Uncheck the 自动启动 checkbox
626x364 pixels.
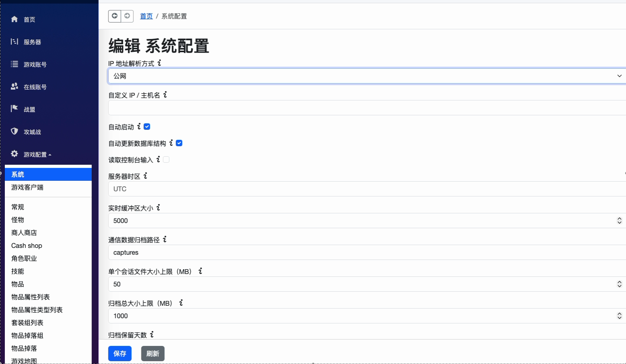pos(147,127)
